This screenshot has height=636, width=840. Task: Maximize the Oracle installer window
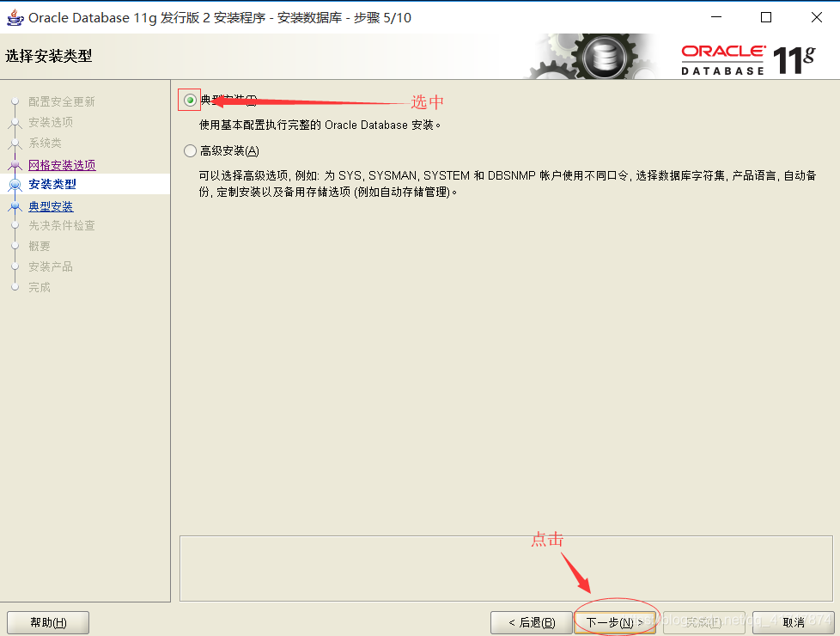pyautogui.click(x=766, y=17)
